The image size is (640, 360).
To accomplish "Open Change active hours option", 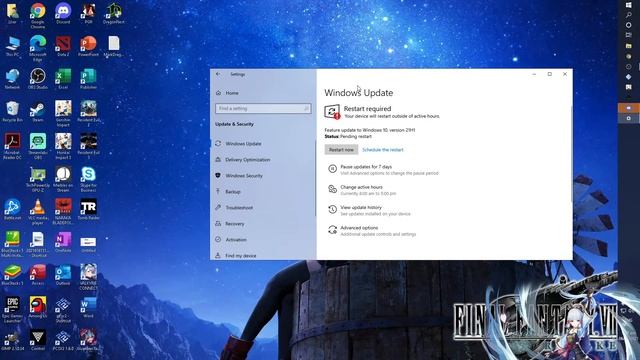I will [362, 190].
